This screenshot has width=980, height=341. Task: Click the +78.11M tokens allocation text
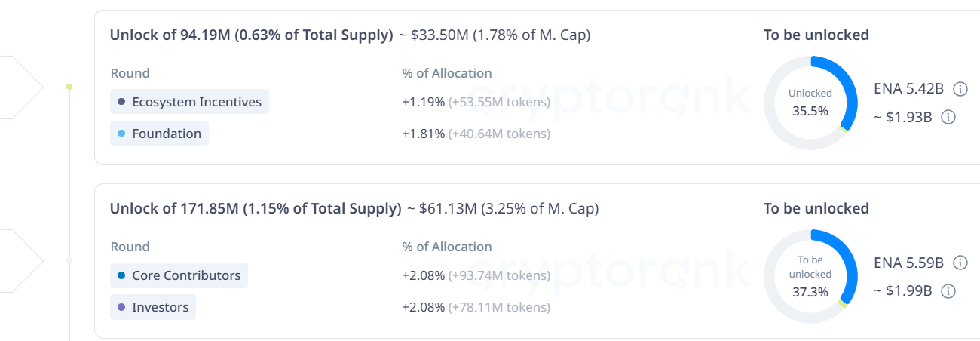499,307
